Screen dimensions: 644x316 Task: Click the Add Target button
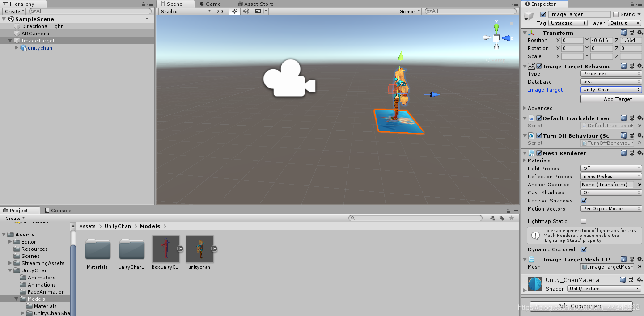[x=611, y=99]
